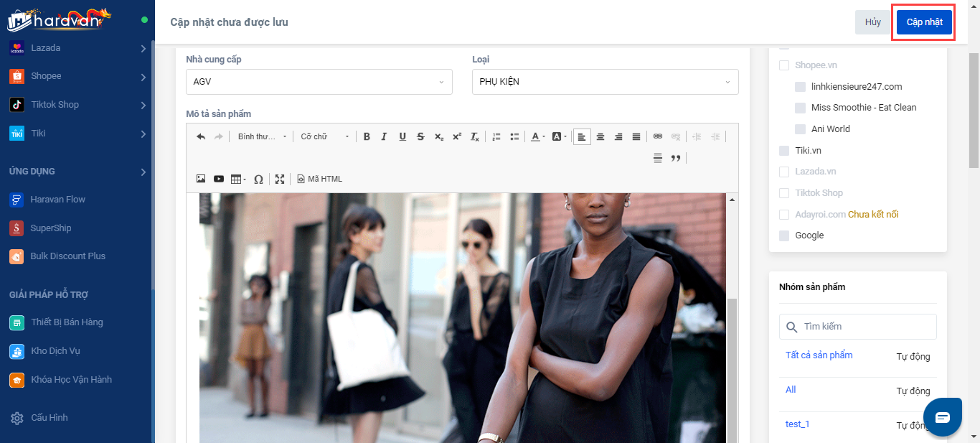Insert special character omega
This screenshot has width=980, height=443.
(258, 179)
